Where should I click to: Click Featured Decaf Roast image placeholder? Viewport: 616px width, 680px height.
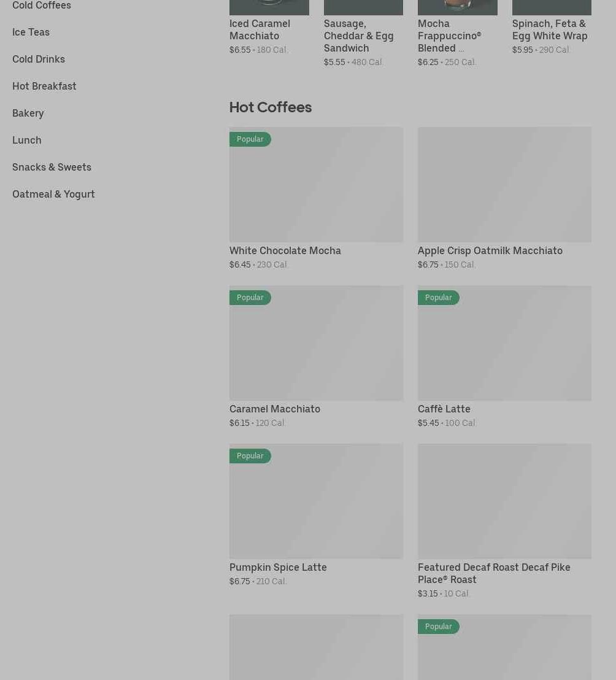(504, 501)
